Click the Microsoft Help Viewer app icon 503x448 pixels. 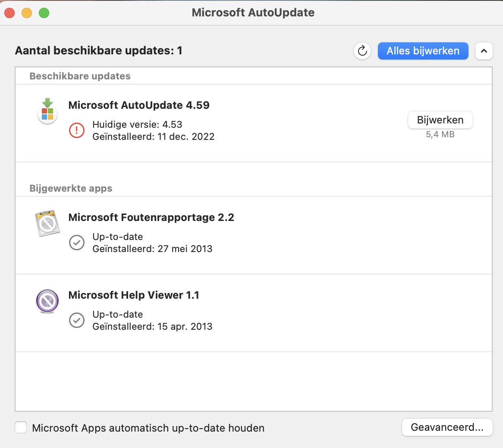pyautogui.click(x=47, y=301)
